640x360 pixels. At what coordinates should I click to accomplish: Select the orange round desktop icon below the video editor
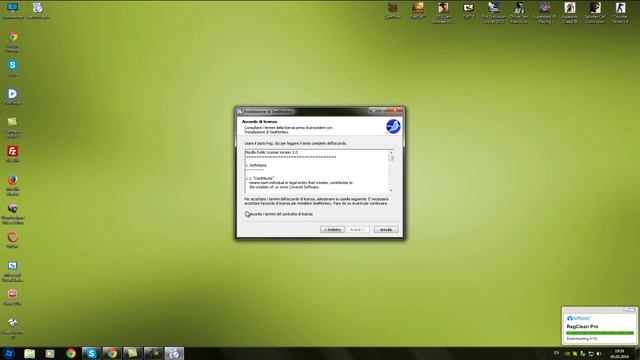[x=13, y=240]
